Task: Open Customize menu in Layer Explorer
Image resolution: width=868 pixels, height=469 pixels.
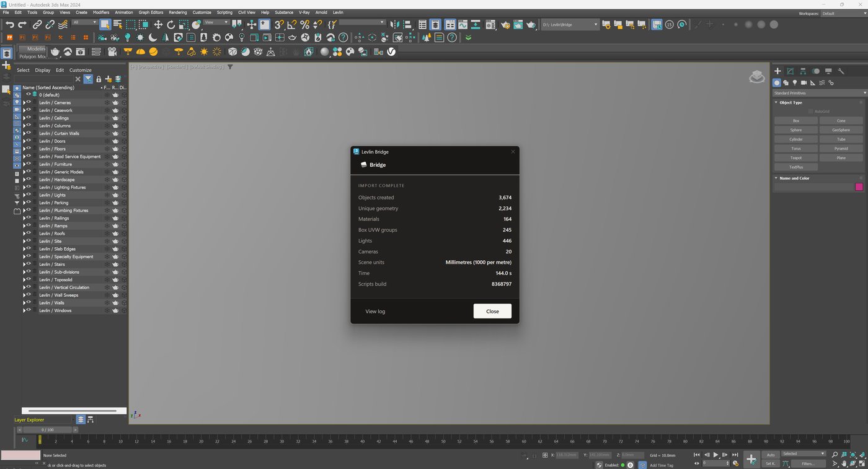Action: [x=81, y=70]
